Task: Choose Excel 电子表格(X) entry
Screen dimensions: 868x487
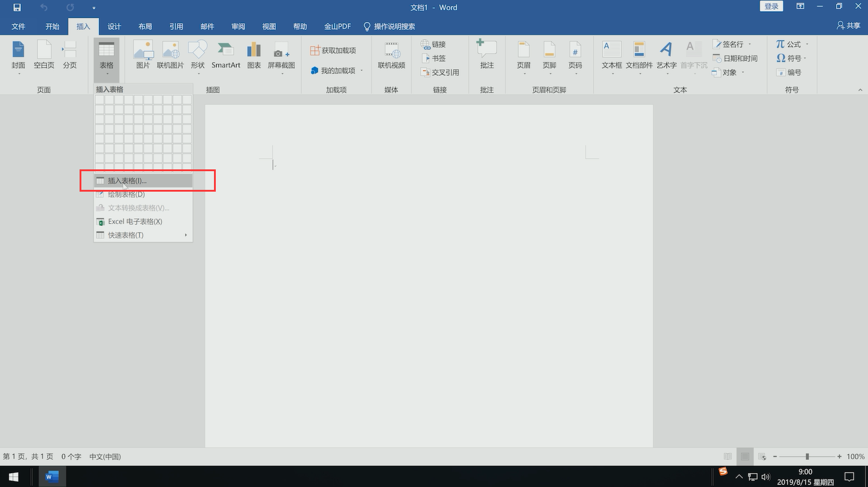Action: click(143, 221)
